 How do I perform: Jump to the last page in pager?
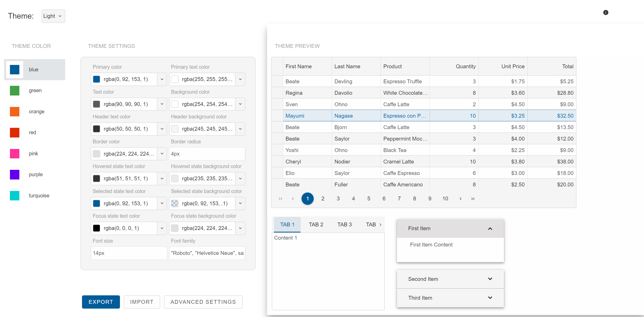click(x=473, y=199)
